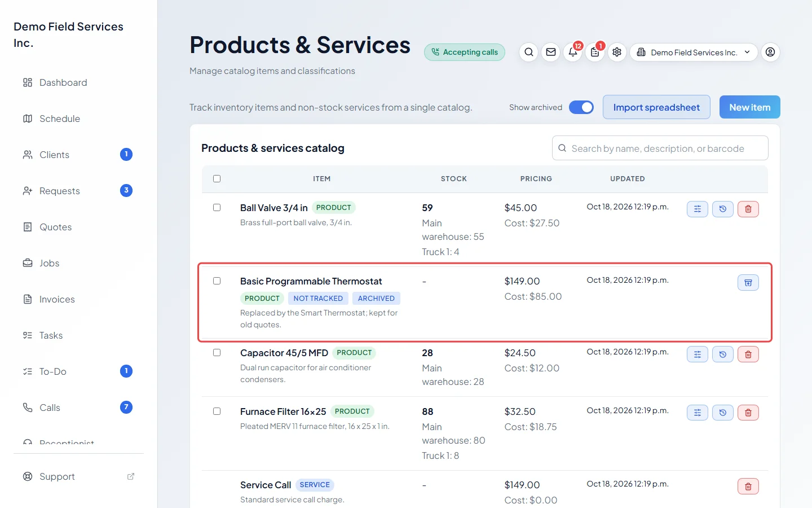Open settings gear icon

[617, 52]
